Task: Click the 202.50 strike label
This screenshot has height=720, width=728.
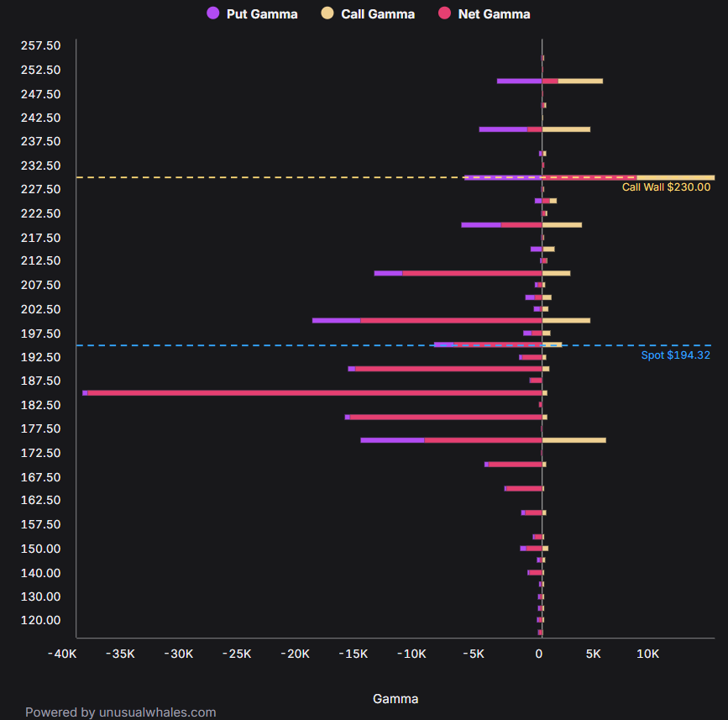Action: (41, 309)
